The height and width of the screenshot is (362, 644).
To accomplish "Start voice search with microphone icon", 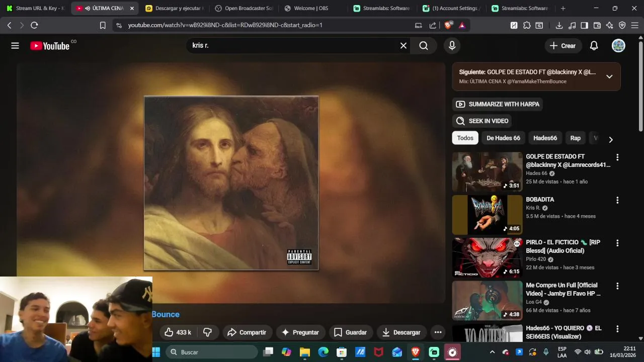I will tap(452, 46).
